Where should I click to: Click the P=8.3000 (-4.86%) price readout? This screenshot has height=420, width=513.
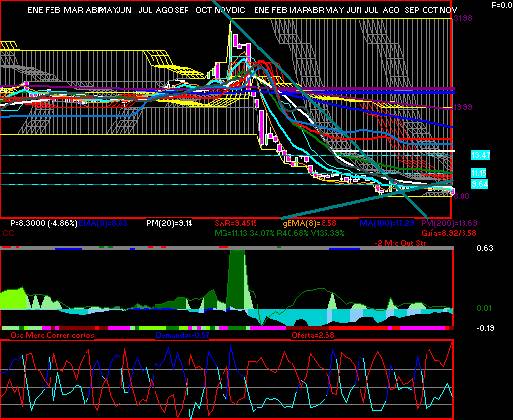coord(43,223)
